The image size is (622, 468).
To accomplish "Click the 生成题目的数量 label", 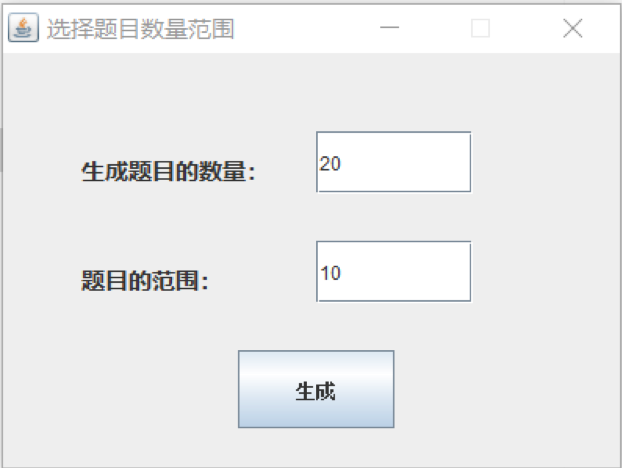I will click(x=168, y=172).
